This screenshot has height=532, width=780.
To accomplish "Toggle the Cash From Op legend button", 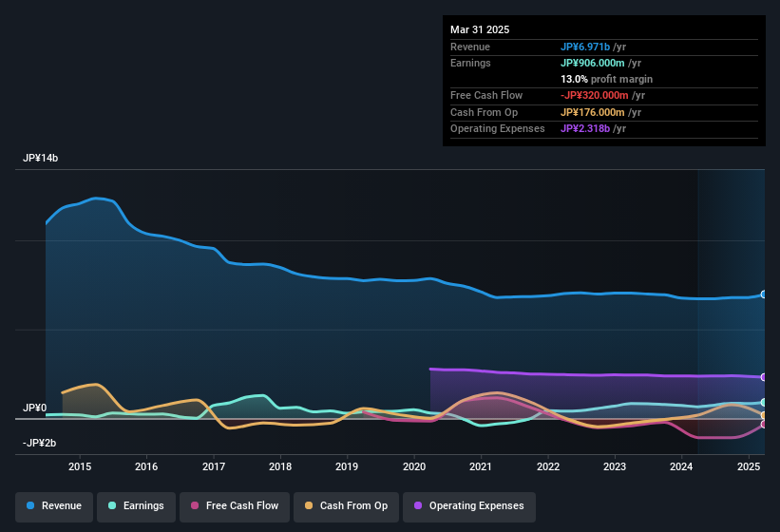I will tap(346, 506).
